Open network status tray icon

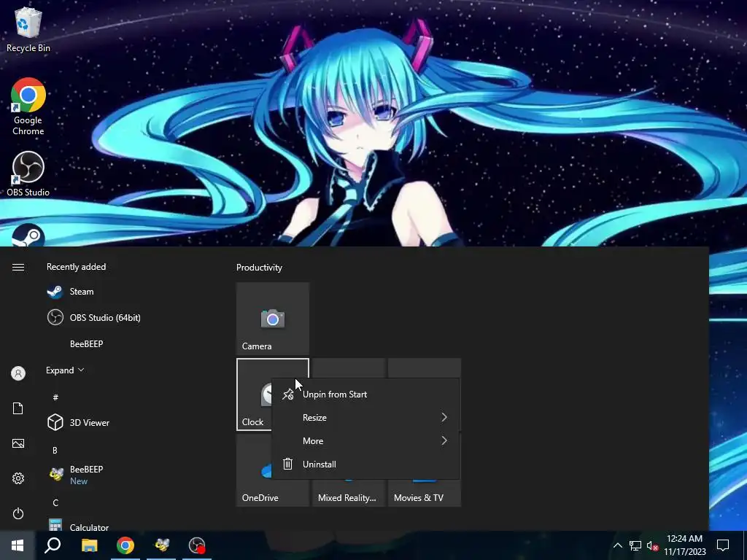point(635,545)
